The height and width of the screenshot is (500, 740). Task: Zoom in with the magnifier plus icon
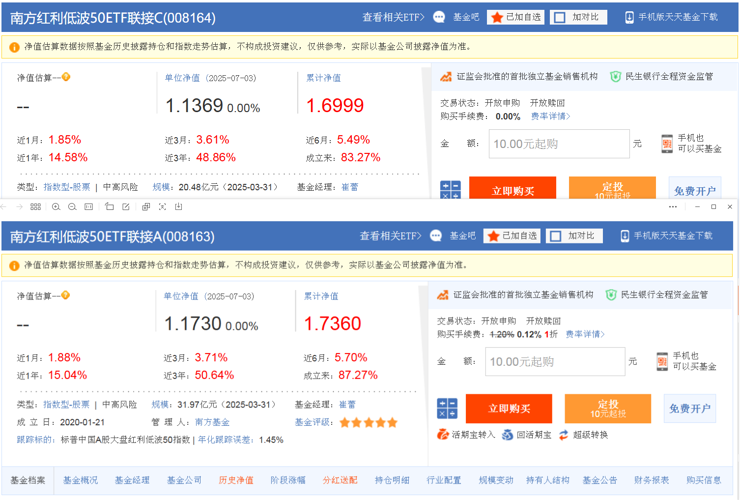click(x=56, y=207)
